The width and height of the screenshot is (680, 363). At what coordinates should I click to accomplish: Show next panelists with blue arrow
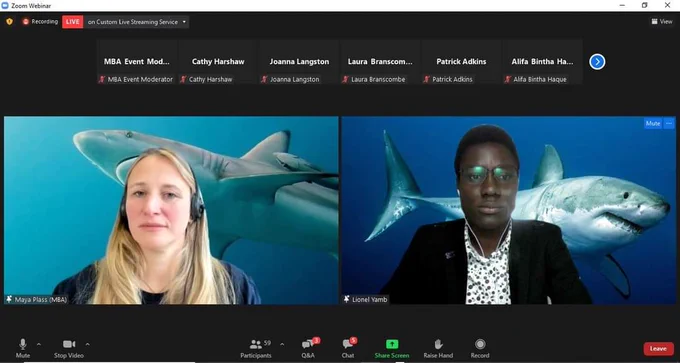coord(597,62)
